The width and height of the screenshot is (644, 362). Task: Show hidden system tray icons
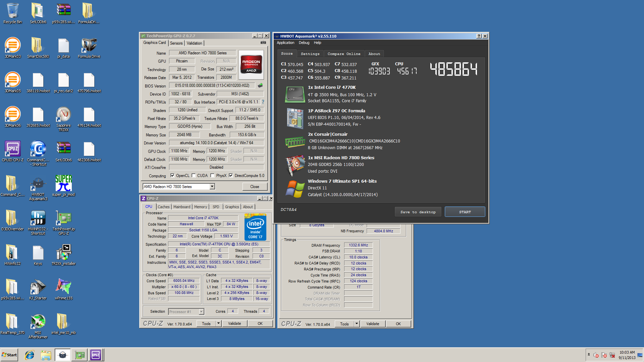coord(589,355)
